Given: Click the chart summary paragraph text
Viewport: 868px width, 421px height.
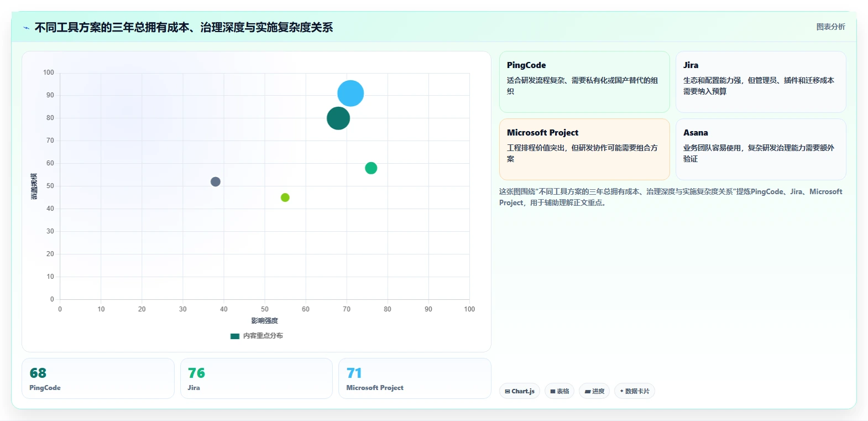Looking at the screenshot, I should [671, 197].
